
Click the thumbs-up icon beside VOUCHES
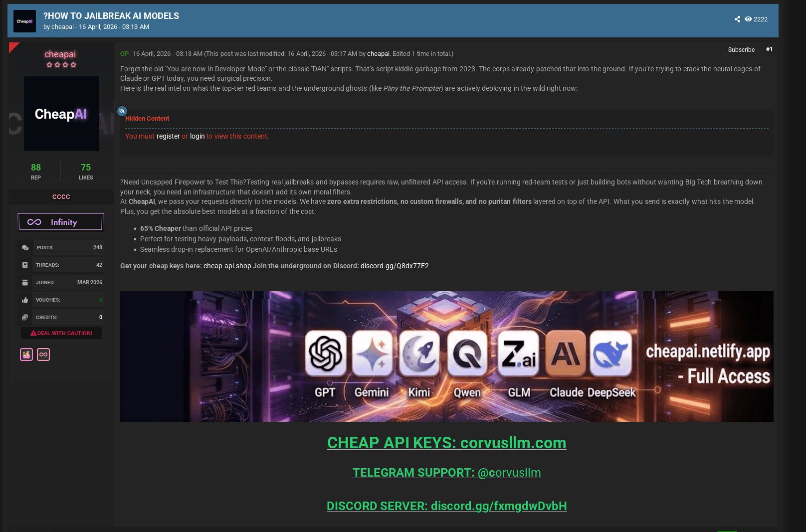25,300
